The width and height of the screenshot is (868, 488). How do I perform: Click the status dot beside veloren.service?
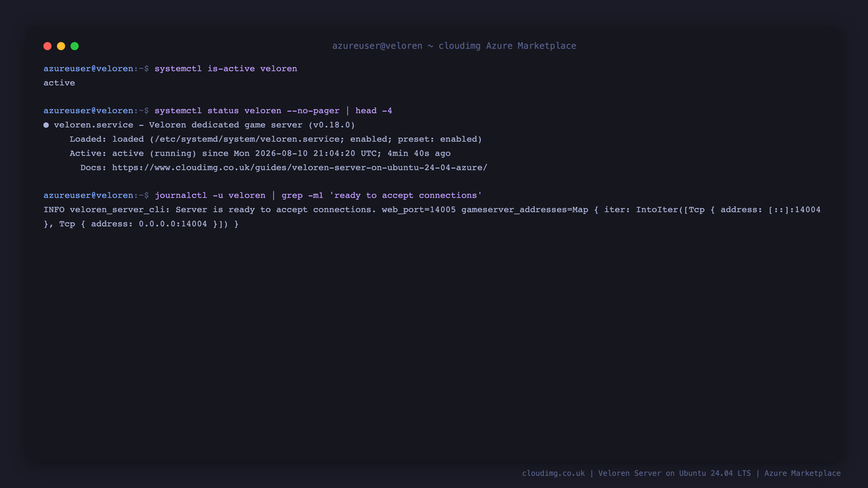coord(46,125)
